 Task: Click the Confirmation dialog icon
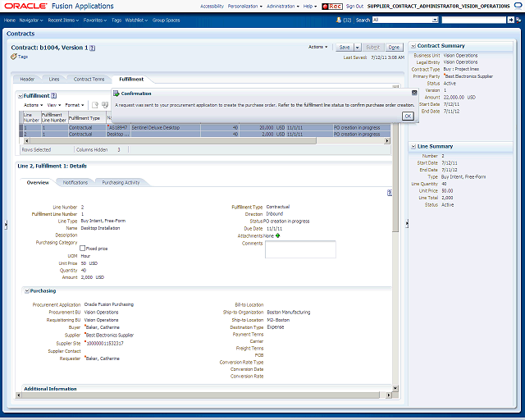(x=116, y=94)
